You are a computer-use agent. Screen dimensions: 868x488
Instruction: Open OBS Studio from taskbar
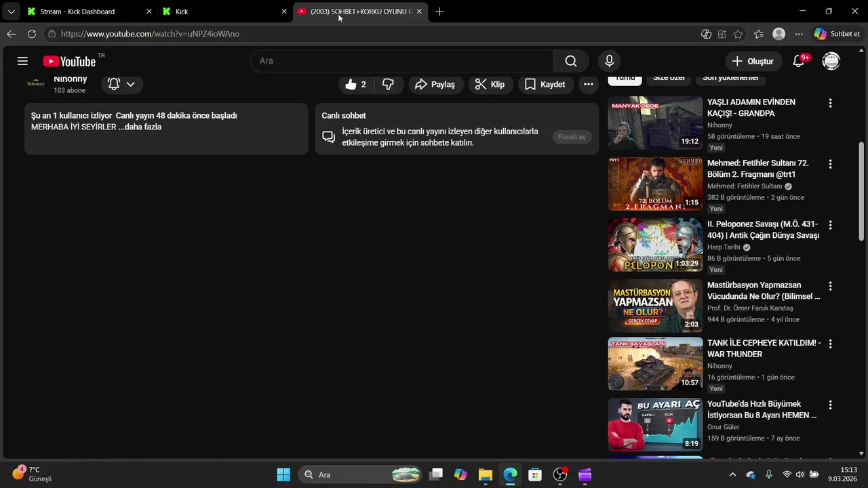(x=560, y=474)
